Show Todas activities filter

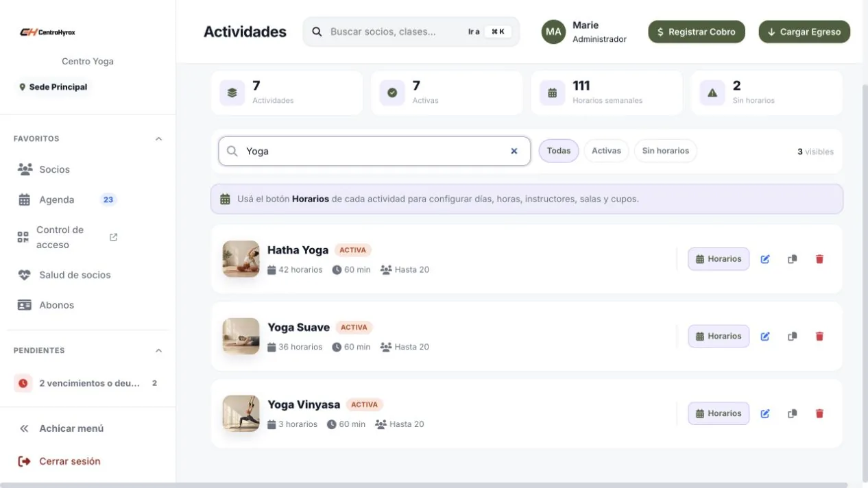[x=559, y=151]
